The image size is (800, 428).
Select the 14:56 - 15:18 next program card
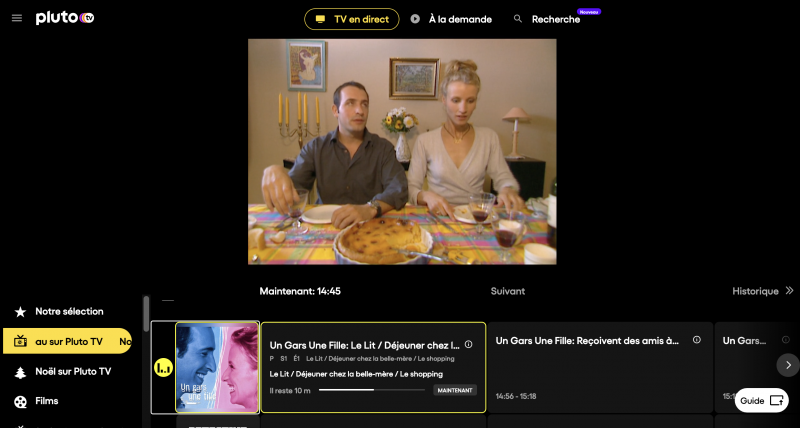pyautogui.click(x=600, y=367)
